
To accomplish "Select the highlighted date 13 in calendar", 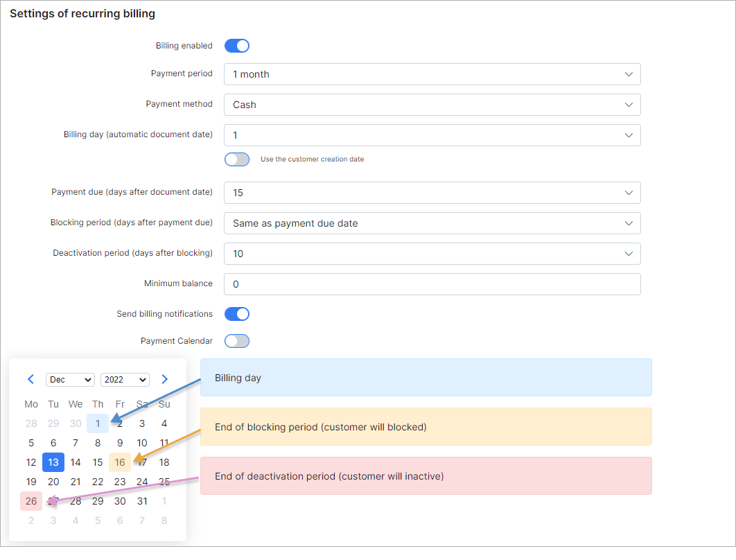I will coord(53,462).
